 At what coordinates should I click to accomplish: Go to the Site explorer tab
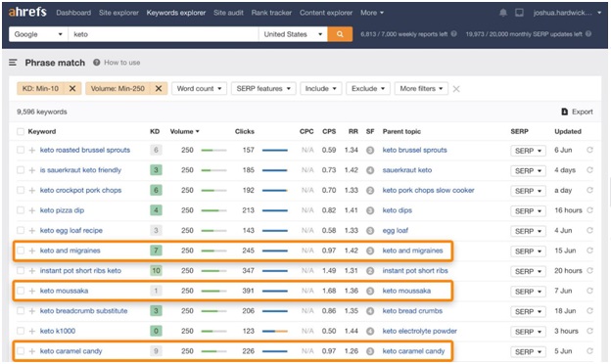(118, 13)
